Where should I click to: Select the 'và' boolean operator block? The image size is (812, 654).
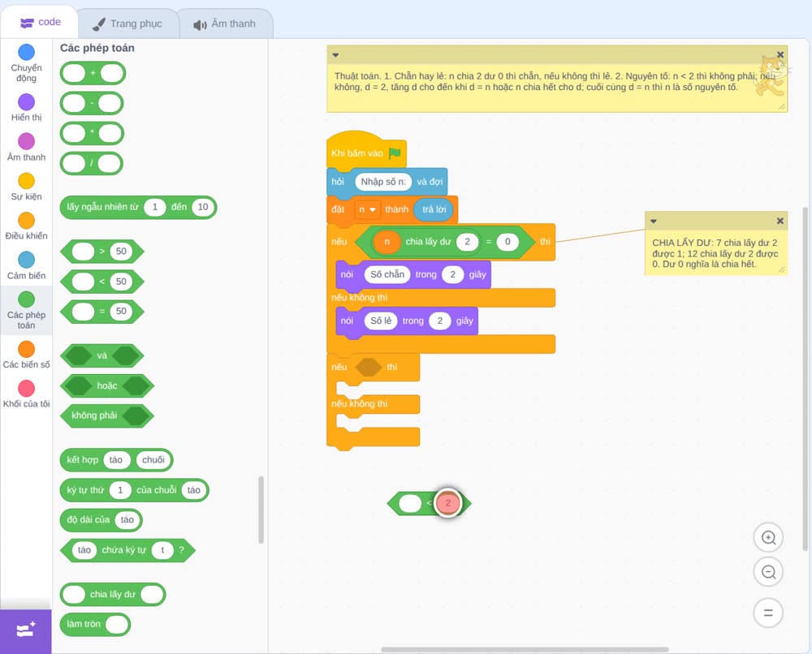pyautogui.click(x=102, y=356)
